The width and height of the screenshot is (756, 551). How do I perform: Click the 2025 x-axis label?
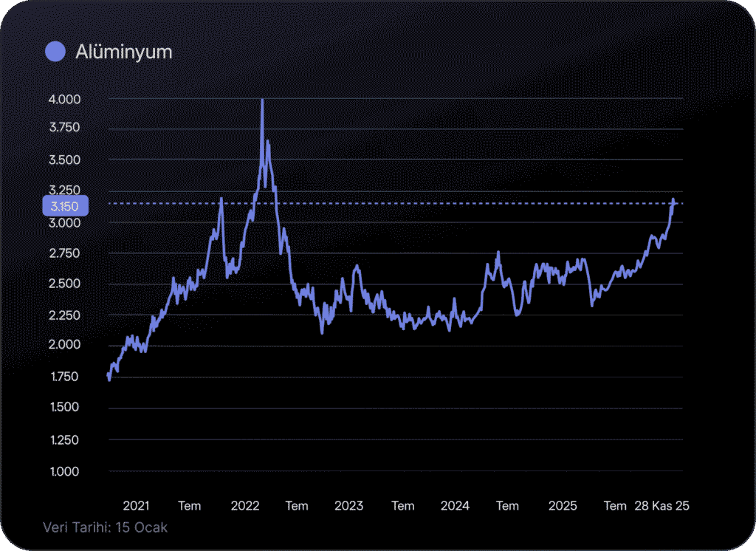coord(563,506)
